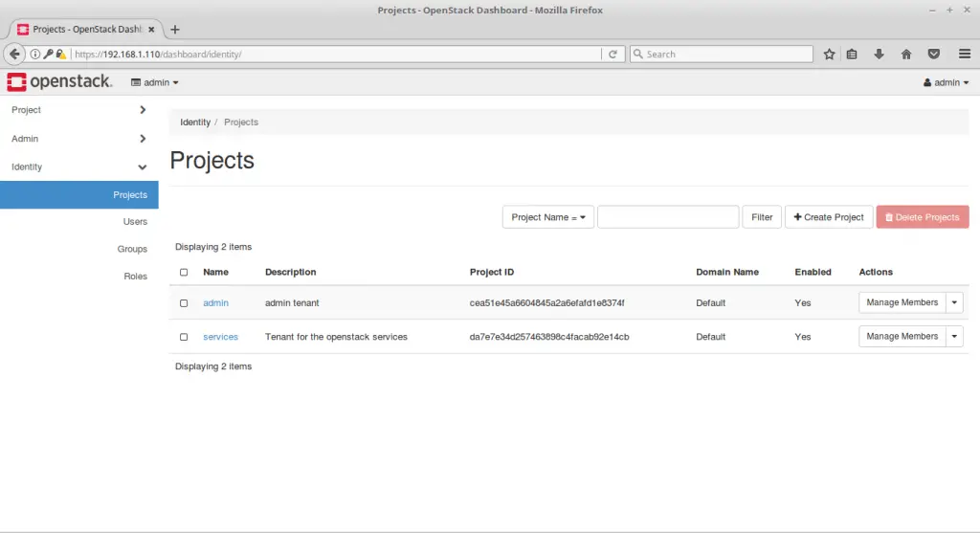
Task: Expand the Project sidebar section
Action: (x=79, y=110)
